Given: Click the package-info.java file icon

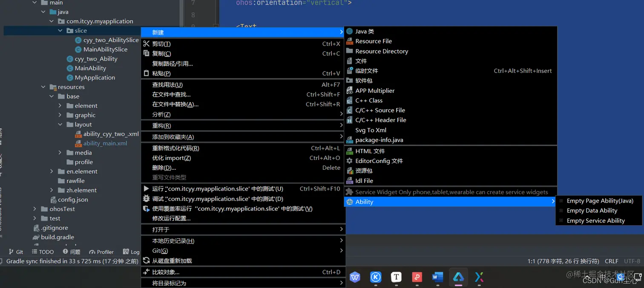Looking at the screenshot, I should coord(350,140).
